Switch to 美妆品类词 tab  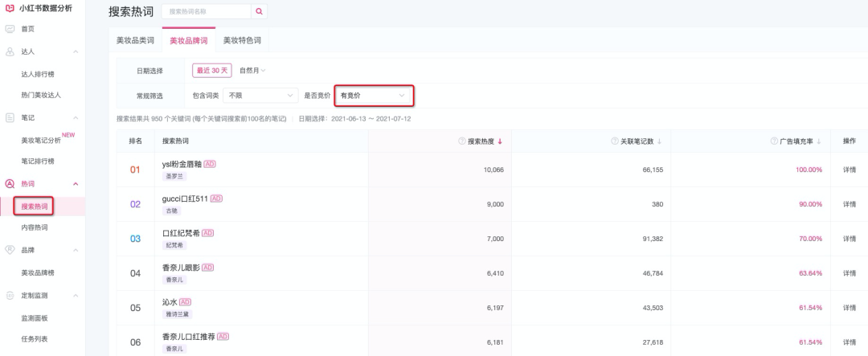point(135,40)
